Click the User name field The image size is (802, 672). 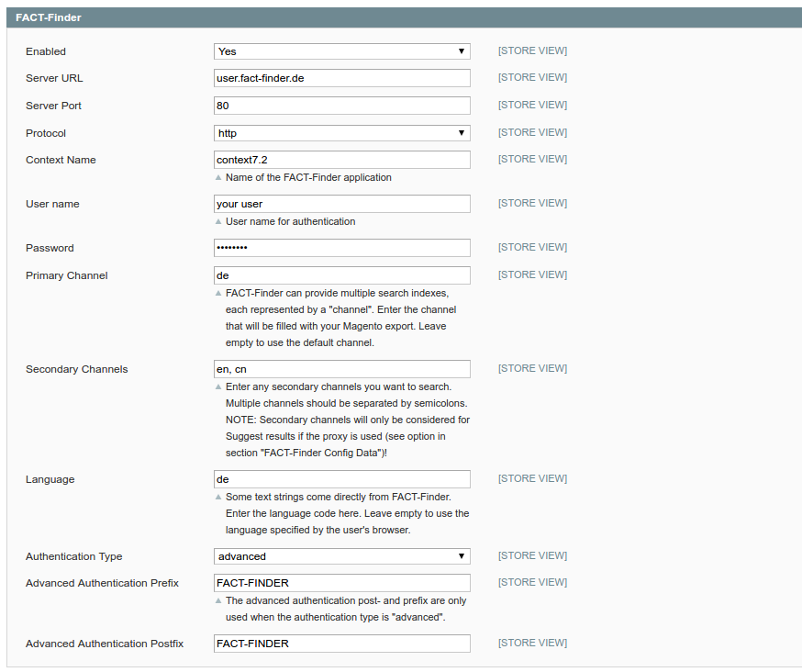(340, 203)
